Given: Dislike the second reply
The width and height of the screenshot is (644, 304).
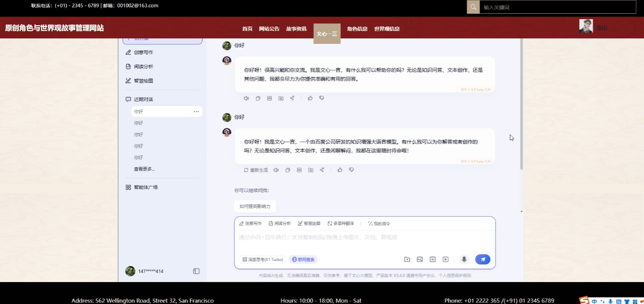Looking at the screenshot, I should (351, 170).
